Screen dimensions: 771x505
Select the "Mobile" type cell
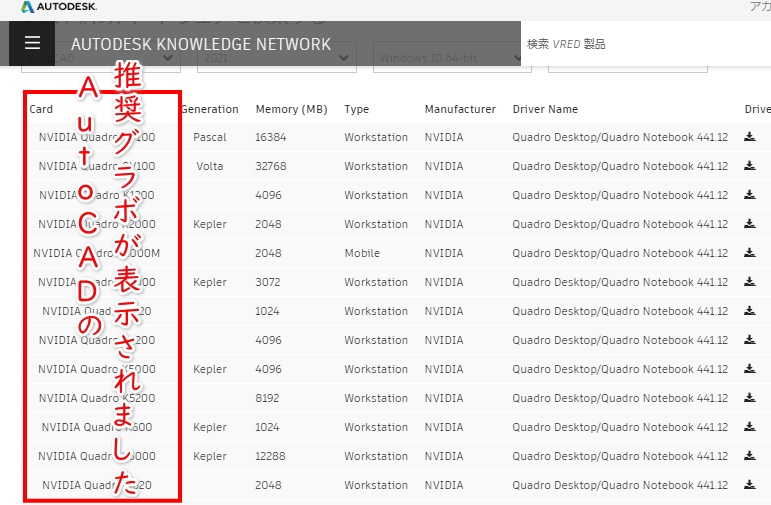pos(362,253)
